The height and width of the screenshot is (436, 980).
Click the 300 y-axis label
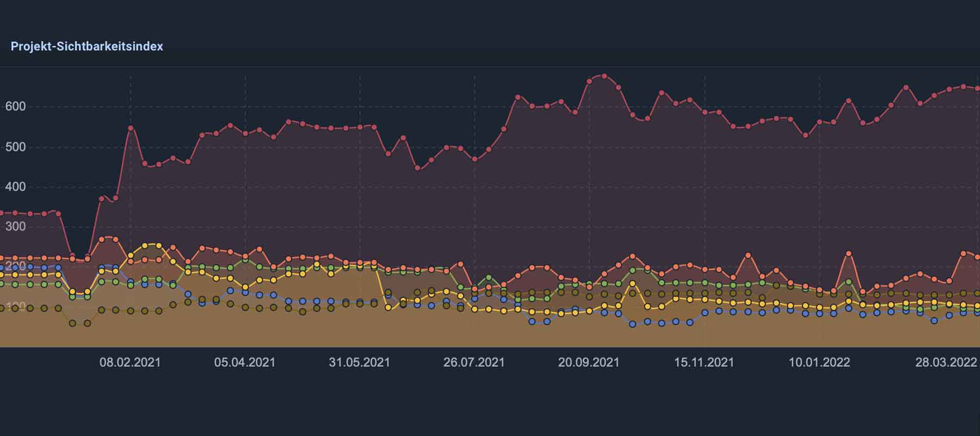tap(15, 226)
